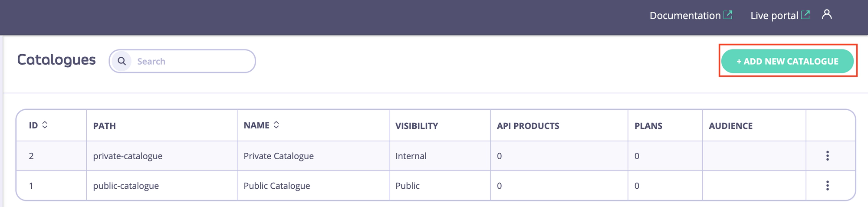This screenshot has height=207, width=868.
Task: Click the API PRODUCTS column header
Action: (528, 126)
